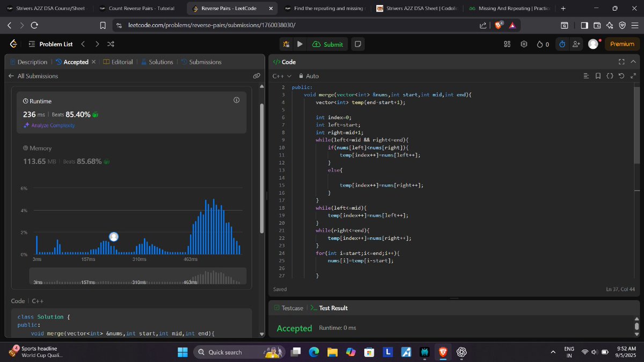
Task: Toggle the Auto lock setting
Action: pos(309,76)
